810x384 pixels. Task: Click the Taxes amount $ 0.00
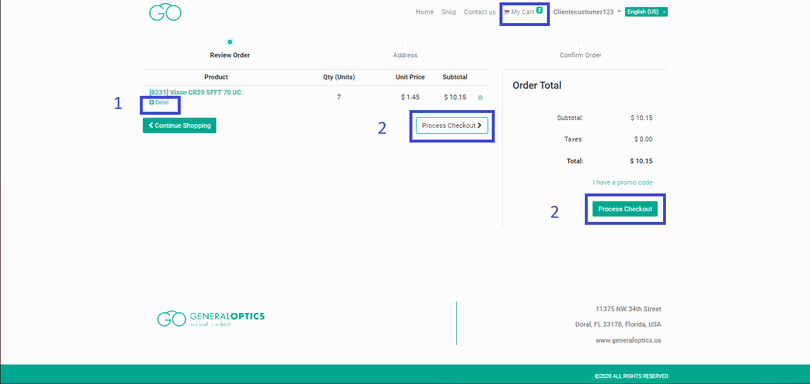click(x=643, y=139)
